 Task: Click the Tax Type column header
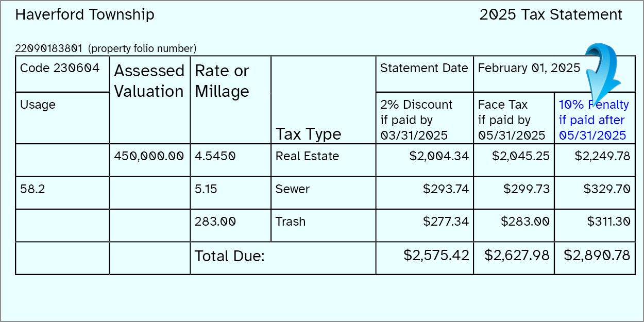pyautogui.click(x=308, y=134)
